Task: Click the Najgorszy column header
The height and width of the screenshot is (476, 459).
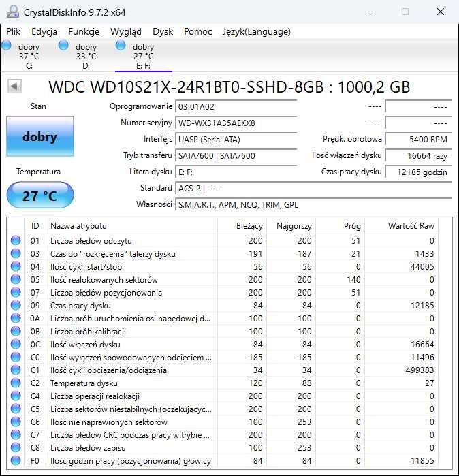Action: coord(291,226)
